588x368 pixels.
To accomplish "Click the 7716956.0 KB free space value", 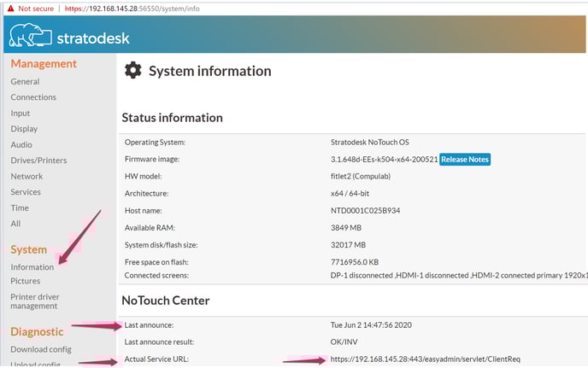I will 355,262.
